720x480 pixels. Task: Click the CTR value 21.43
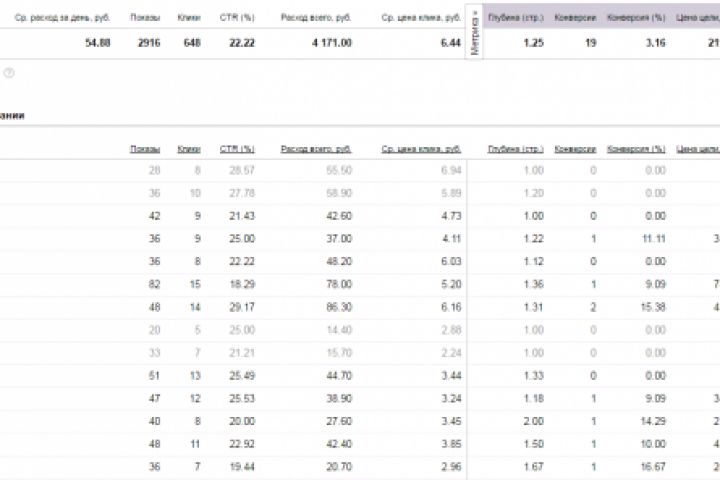(x=242, y=216)
